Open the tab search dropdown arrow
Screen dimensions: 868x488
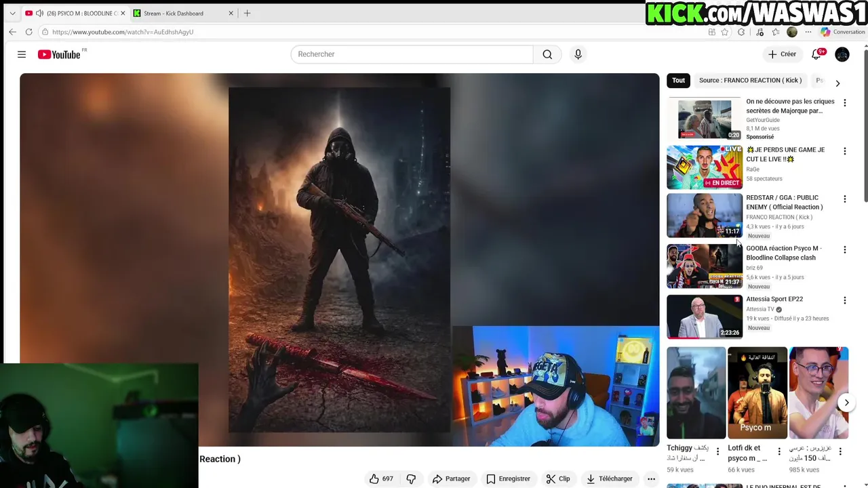[x=12, y=14]
